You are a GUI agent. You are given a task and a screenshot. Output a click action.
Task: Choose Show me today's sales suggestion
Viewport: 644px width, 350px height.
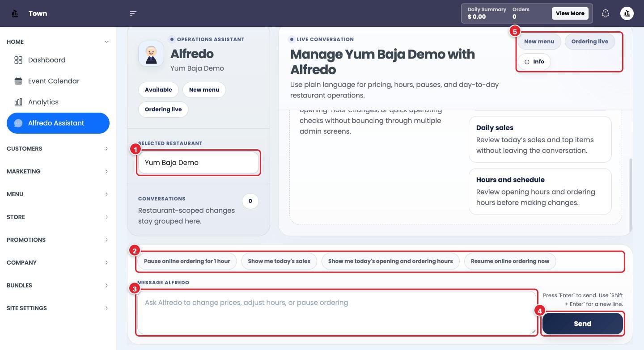(279, 261)
